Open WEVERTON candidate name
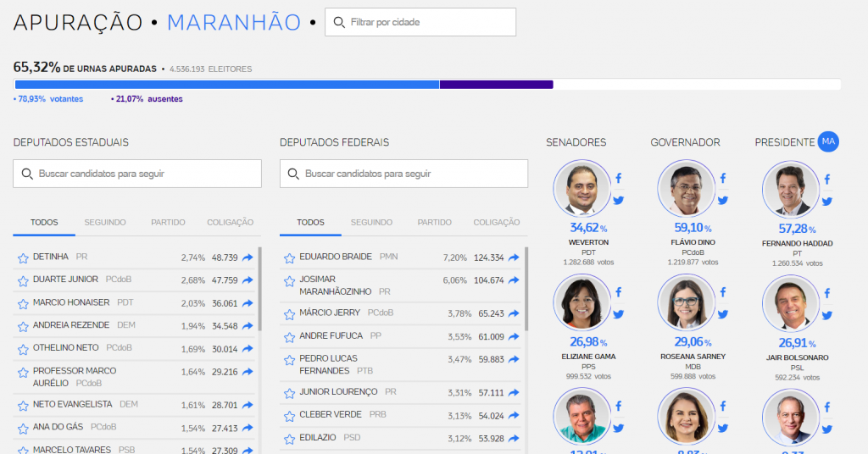The height and width of the screenshot is (454, 868). pos(588,242)
